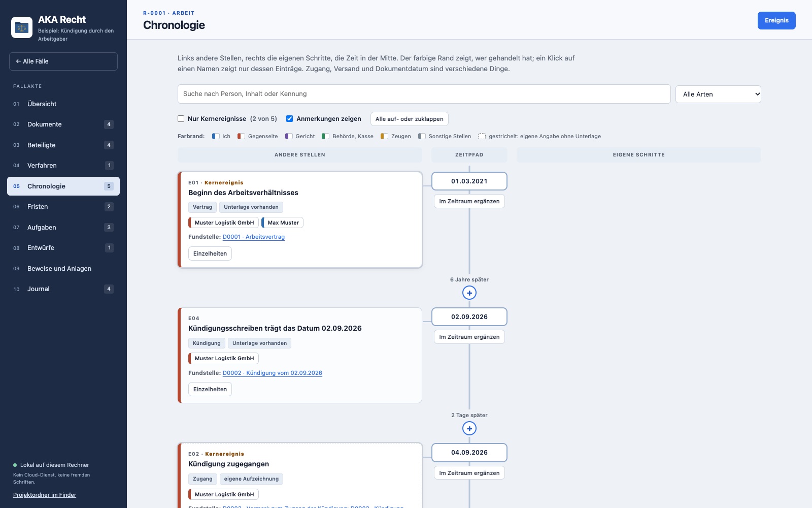Click 'Muster Logistik GmbH' chip in E01
The image size is (812, 508).
pyautogui.click(x=224, y=223)
